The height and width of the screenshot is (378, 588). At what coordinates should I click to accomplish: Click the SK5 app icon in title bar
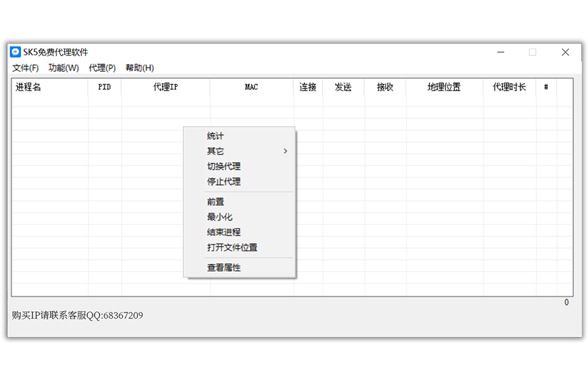tap(16, 52)
